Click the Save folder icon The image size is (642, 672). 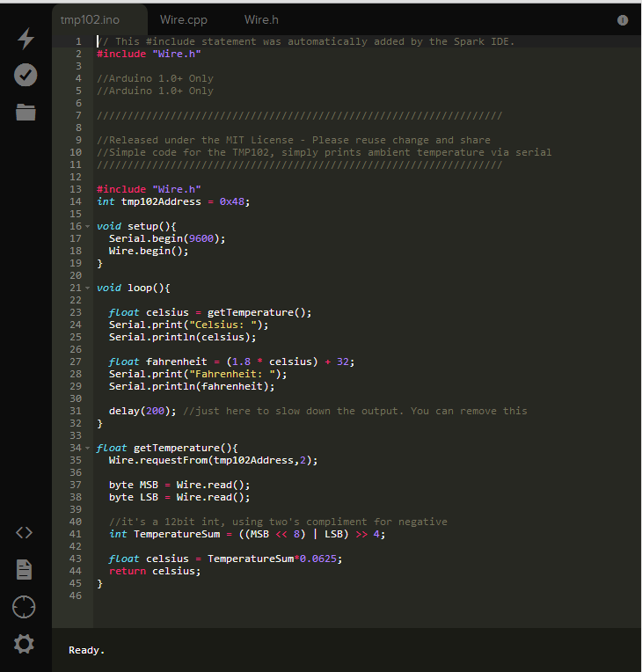26,113
